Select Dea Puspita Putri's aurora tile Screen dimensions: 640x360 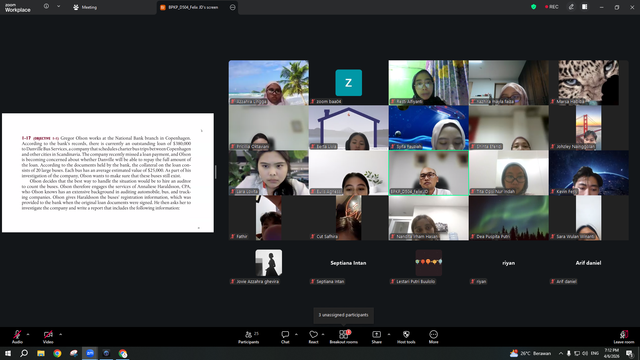point(509,218)
